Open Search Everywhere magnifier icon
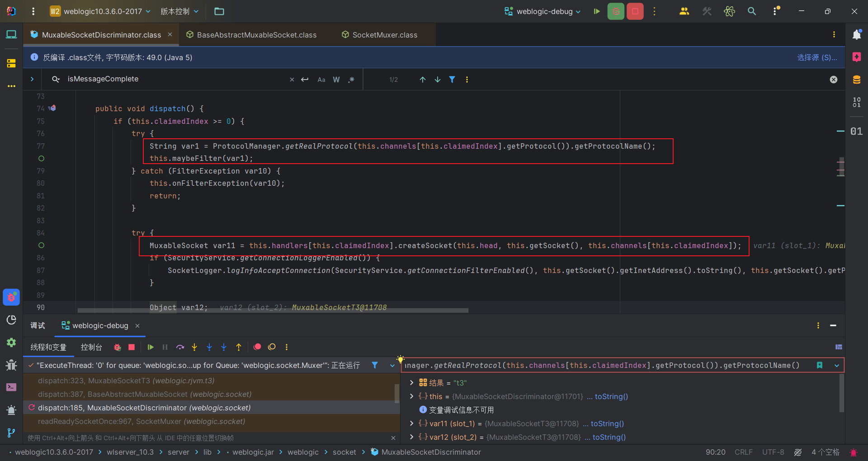The height and width of the screenshot is (461, 868). pyautogui.click(x=752, y=11)
